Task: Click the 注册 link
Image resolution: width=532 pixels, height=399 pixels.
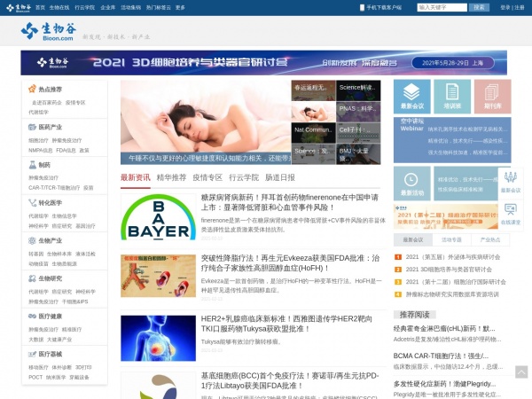Action: pyautogui.click(x=520, y=7)
